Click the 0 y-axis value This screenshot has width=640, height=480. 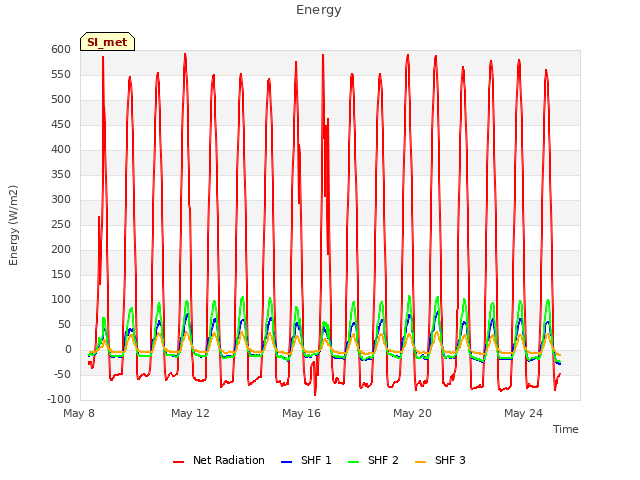pos(68,350)
